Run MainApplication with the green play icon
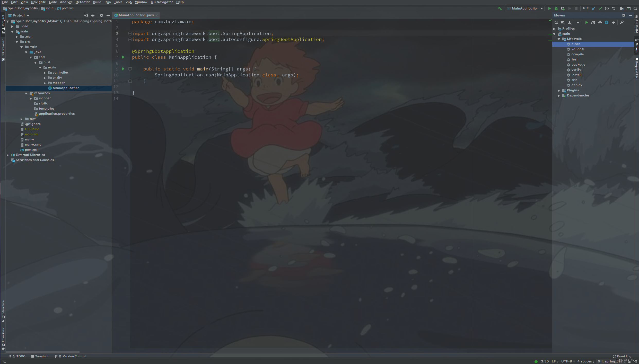This screenshot has height=364, width=639. pyautogui.click(x=550, y=8)
